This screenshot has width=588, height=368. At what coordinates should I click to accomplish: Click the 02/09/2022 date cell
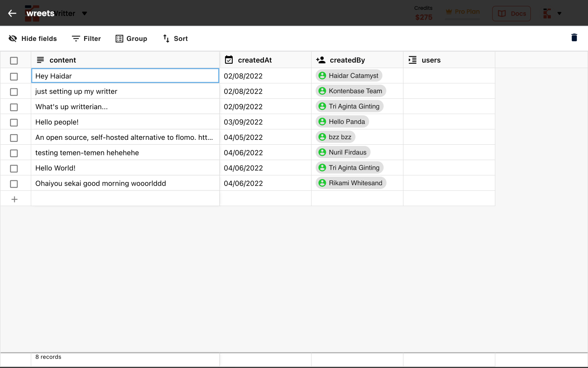pos(265,106)
